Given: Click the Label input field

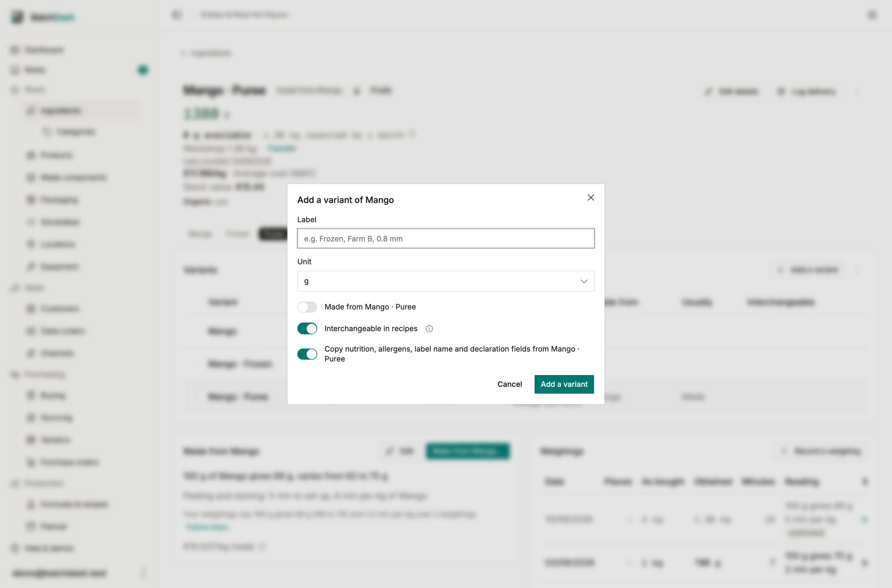Looking at the screenshot, I should [x=446, y=239].
